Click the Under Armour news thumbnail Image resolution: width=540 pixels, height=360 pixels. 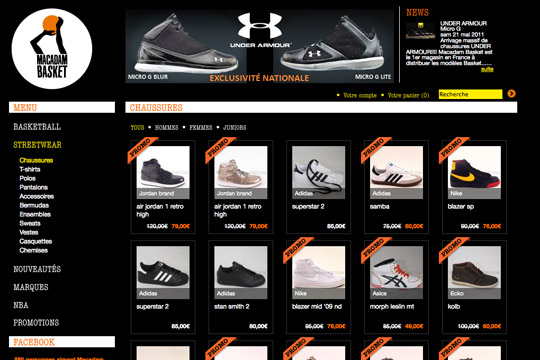click(x=420, y=31)
